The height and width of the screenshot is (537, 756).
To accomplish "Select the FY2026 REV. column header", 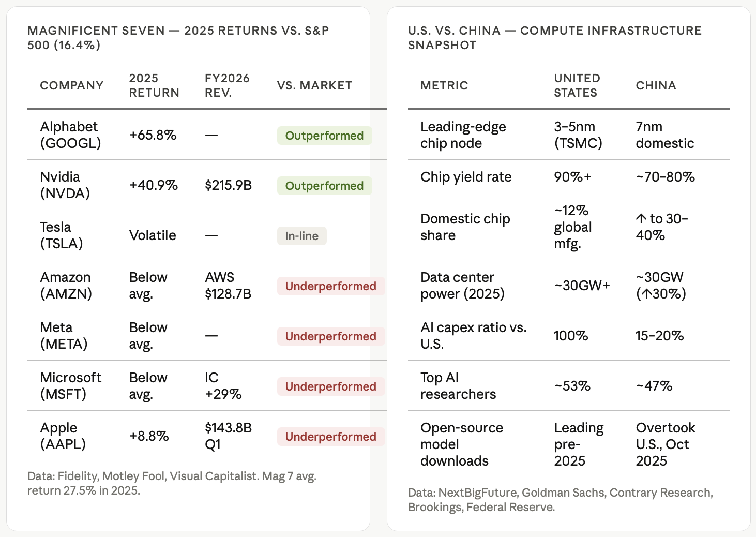I will point(227,85).
